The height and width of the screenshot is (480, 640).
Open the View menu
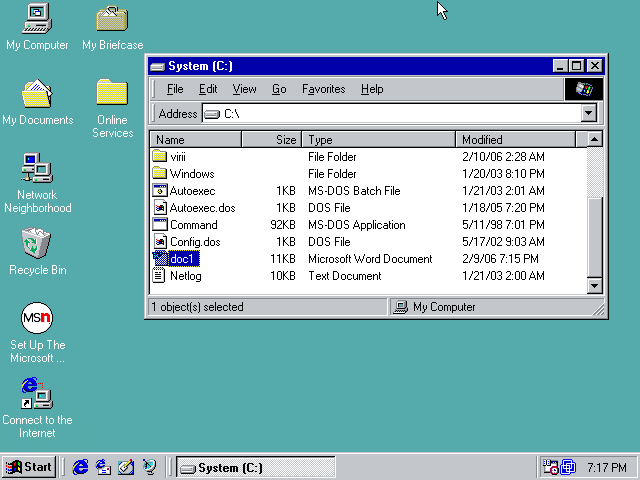pyautogui.click(x=244, y=89)
